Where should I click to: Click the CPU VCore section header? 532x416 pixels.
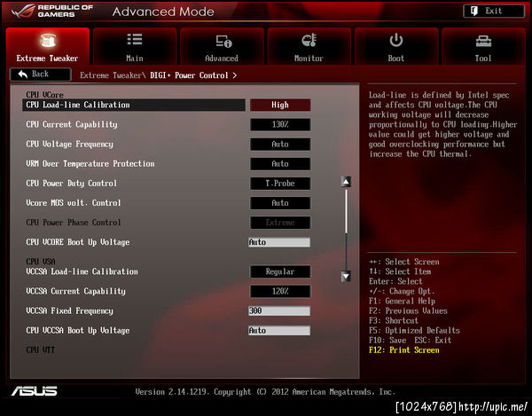click(45, 95)
